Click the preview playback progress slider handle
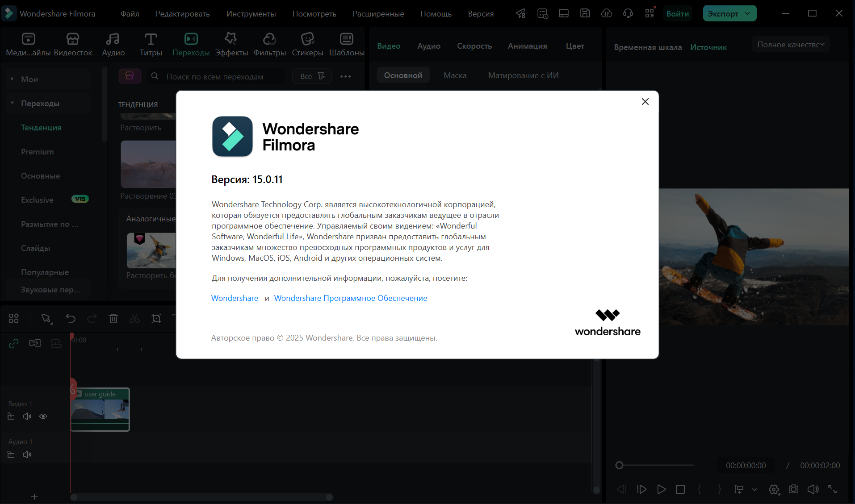The width and height of the screenshot is (855, 504). (619, 465)
